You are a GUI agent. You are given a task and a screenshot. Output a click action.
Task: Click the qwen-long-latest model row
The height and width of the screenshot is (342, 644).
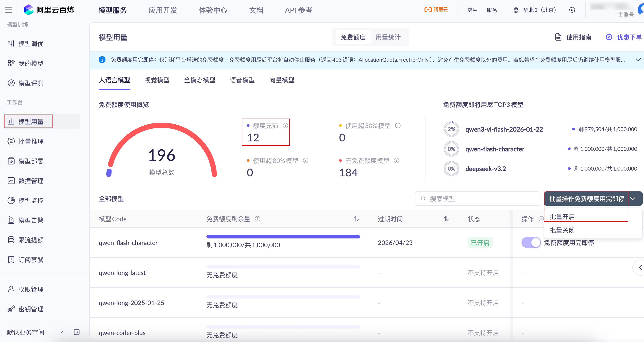(367, 273)
